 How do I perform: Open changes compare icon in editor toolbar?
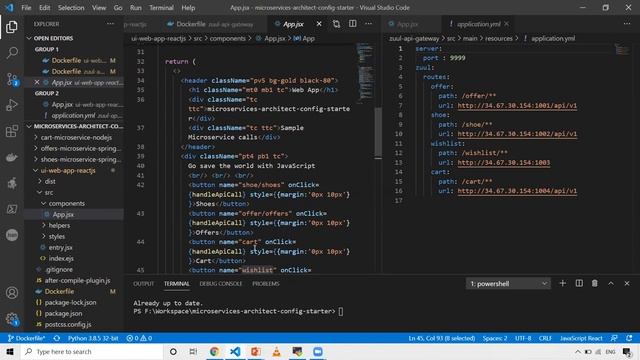click(x=336, y=24)
